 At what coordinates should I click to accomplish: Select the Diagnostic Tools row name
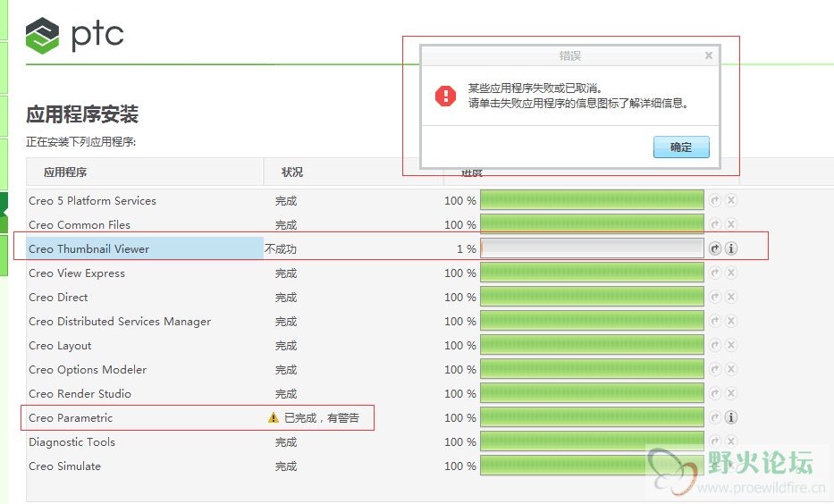point(72,442)
